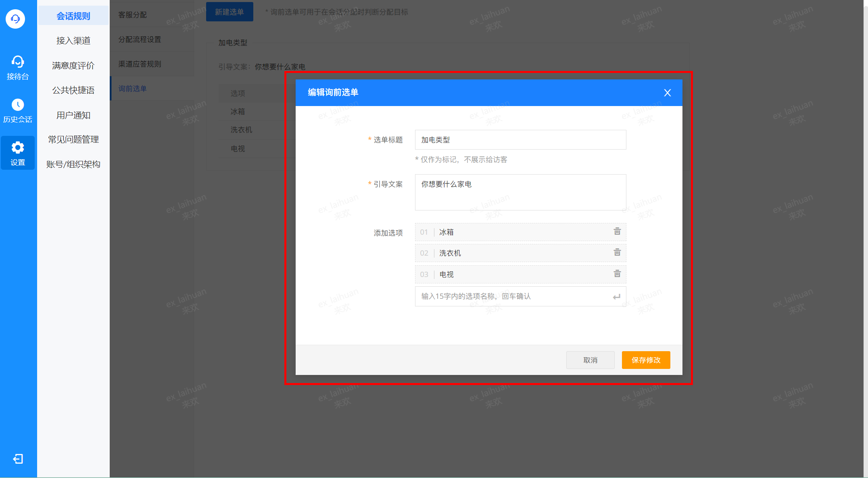Viewport: 868px width, 481px height.
Task: Click 取消 to cancel editing
Action: click(x=590, y=360)
